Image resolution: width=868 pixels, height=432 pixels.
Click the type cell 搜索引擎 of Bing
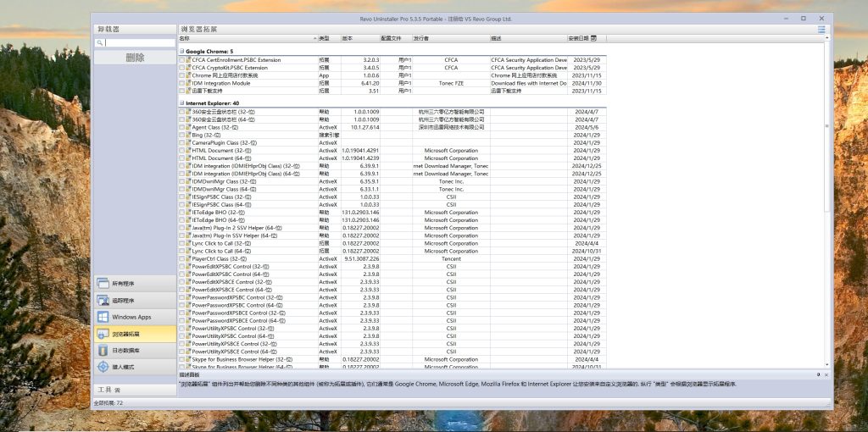click(329, 135)
